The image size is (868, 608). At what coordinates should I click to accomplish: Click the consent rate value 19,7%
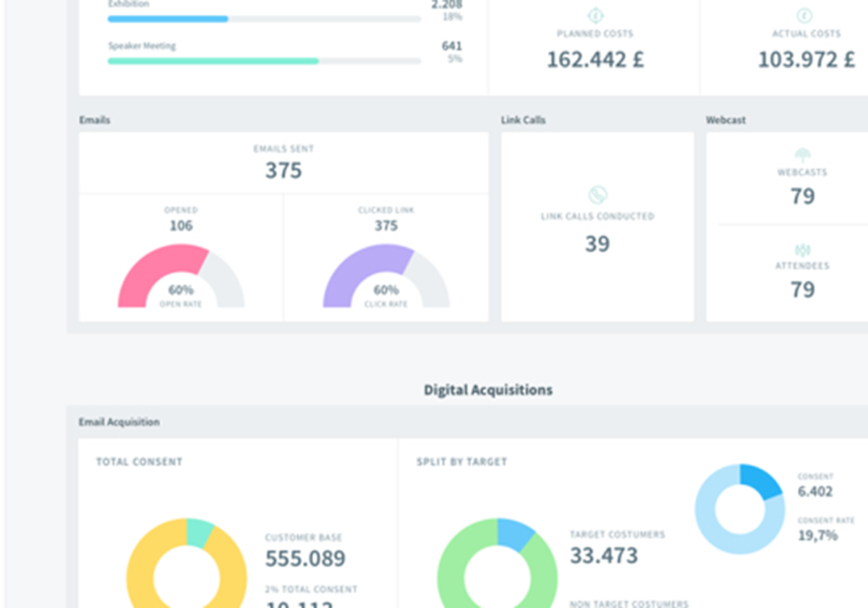818,536
